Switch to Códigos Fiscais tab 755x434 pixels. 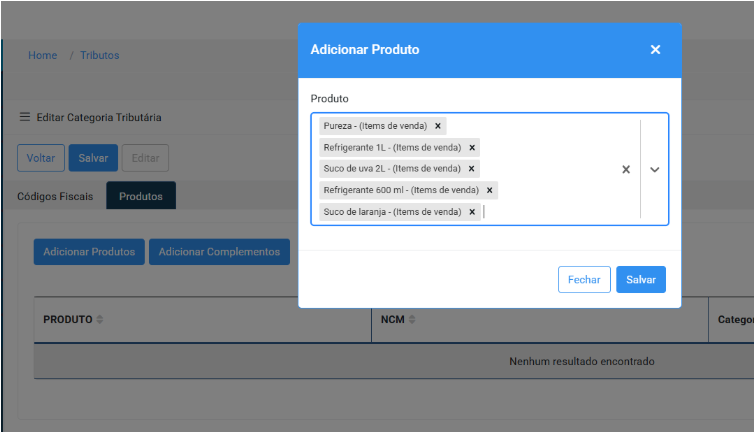tap(55, 196)
